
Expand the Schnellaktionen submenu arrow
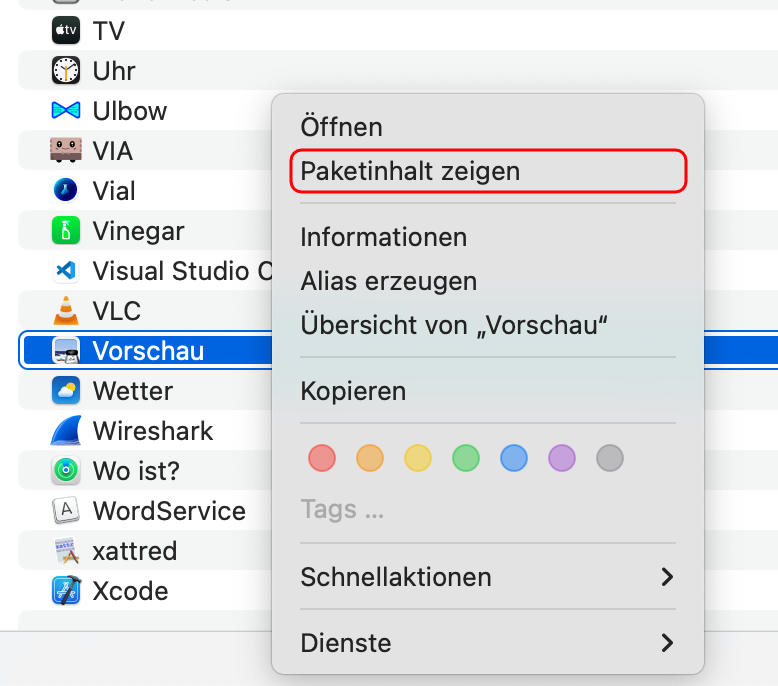[667, 577]
